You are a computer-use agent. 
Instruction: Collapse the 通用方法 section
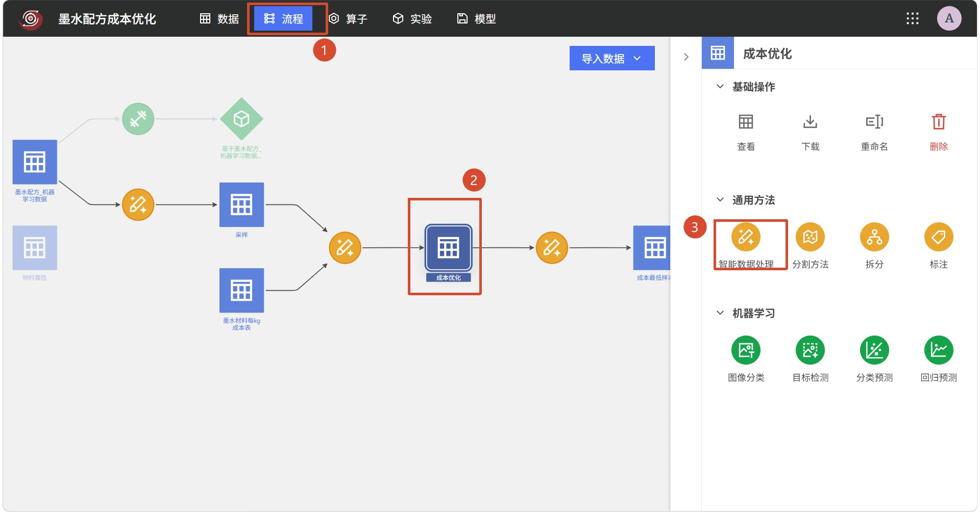pos(720,200)
